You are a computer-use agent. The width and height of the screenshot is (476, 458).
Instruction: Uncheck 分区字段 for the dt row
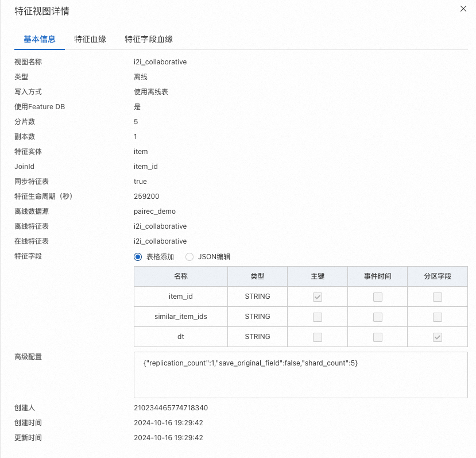click(437, 337)
